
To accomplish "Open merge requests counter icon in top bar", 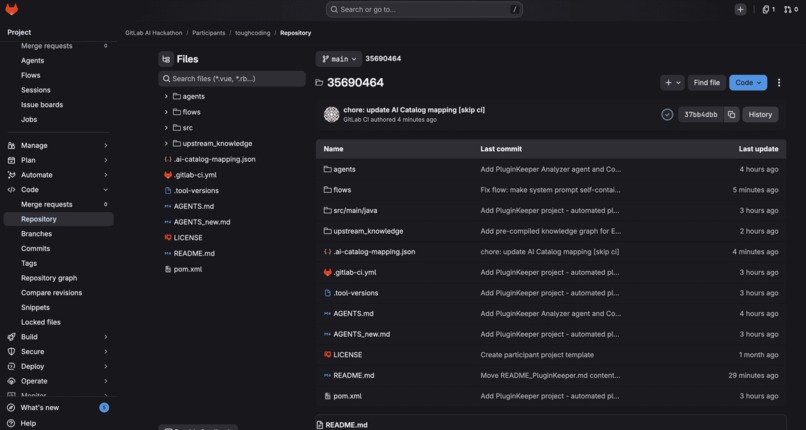I will (791, 9).
